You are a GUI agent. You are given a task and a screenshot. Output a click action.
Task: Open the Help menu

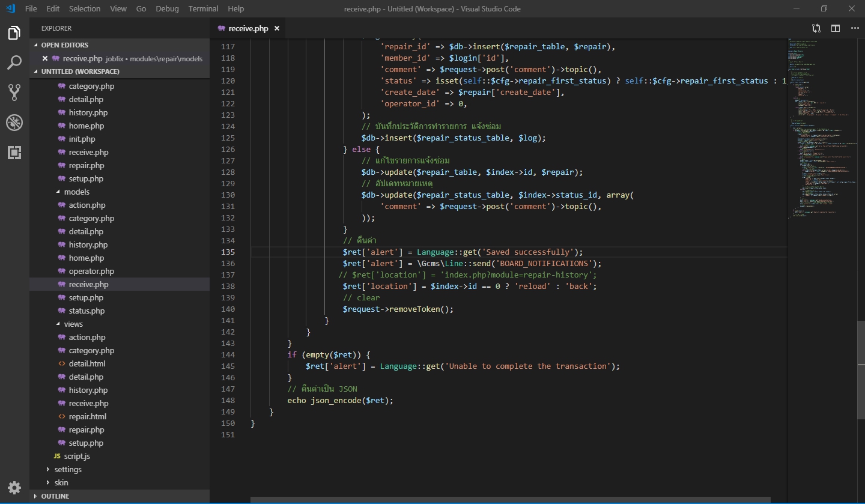pyautogui.click(x=236, y=8)
